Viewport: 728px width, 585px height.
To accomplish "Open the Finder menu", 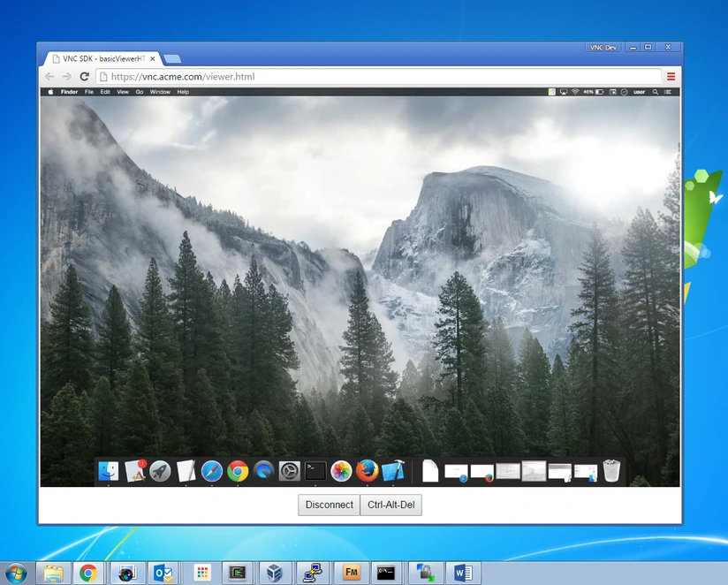I will (69, 92).
